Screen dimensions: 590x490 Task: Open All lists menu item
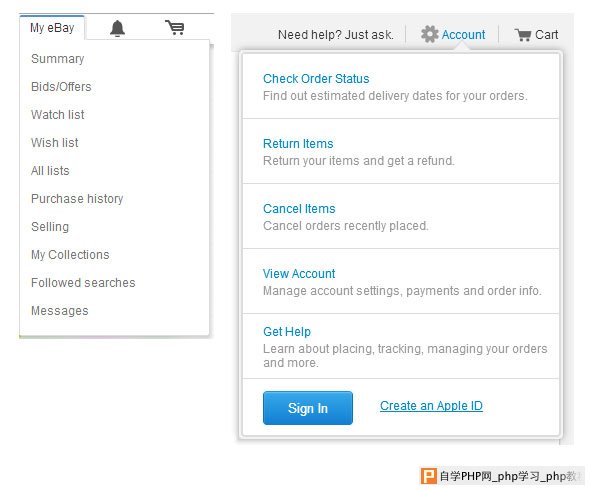[50, 170]
